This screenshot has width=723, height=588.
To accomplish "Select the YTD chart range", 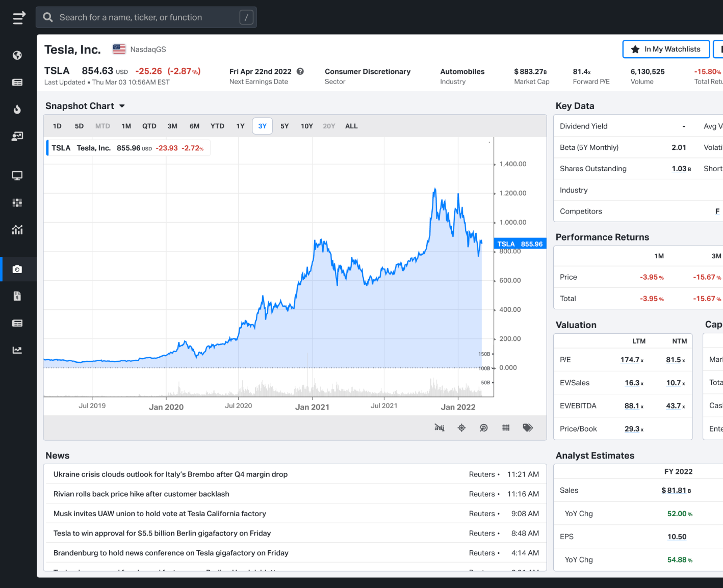I will 217,126.
